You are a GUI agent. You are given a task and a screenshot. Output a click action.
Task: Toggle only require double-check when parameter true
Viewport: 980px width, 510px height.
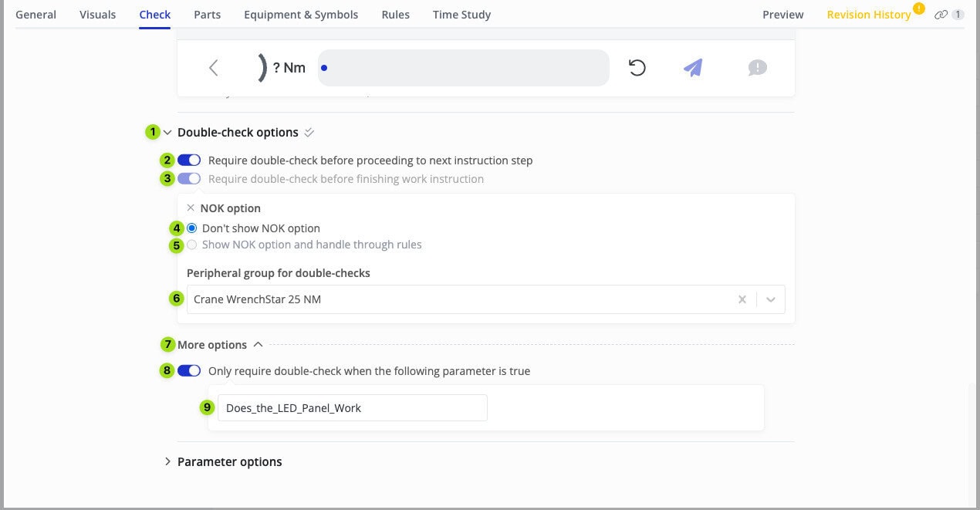click(x=189, y=371)
